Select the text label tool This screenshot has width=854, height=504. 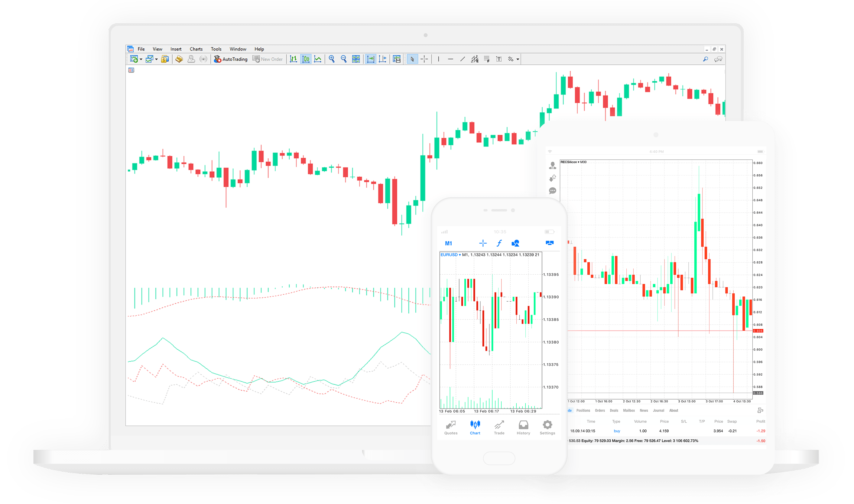(499, 59)
